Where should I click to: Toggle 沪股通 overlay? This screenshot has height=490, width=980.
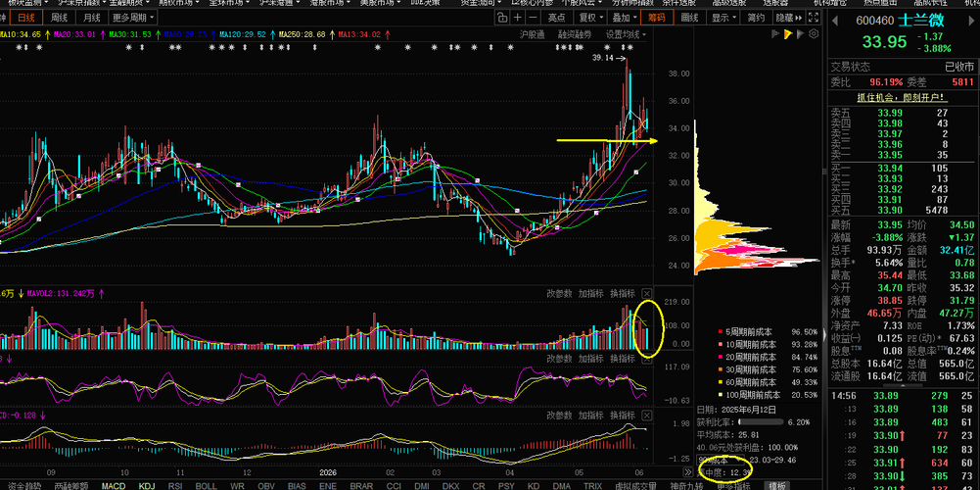(x=533, y=33)
